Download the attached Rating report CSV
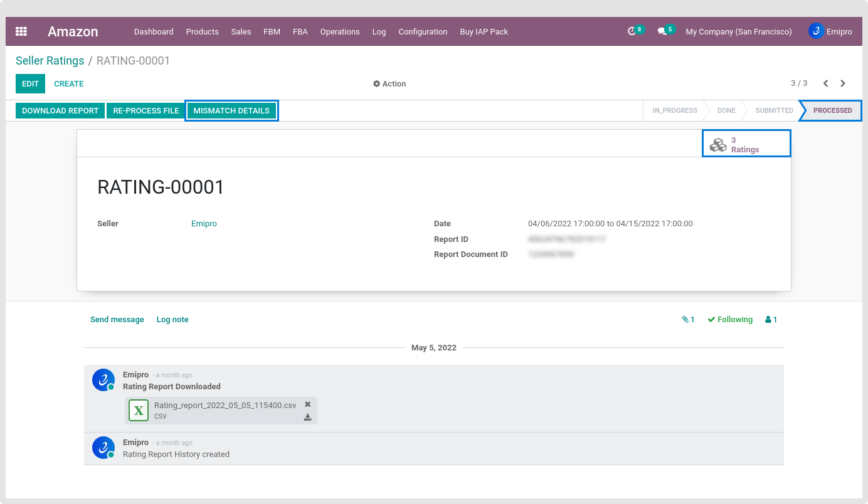The height and width of the screenshot is (504, 868). point(307,417)
